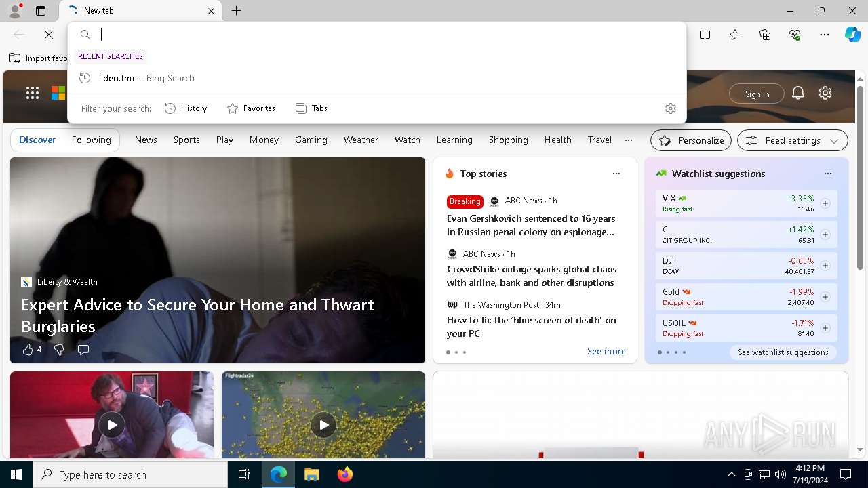Screen dimensions: 868x488
Task: Open Import favorites bar item
Action: [x=38, y=58]
